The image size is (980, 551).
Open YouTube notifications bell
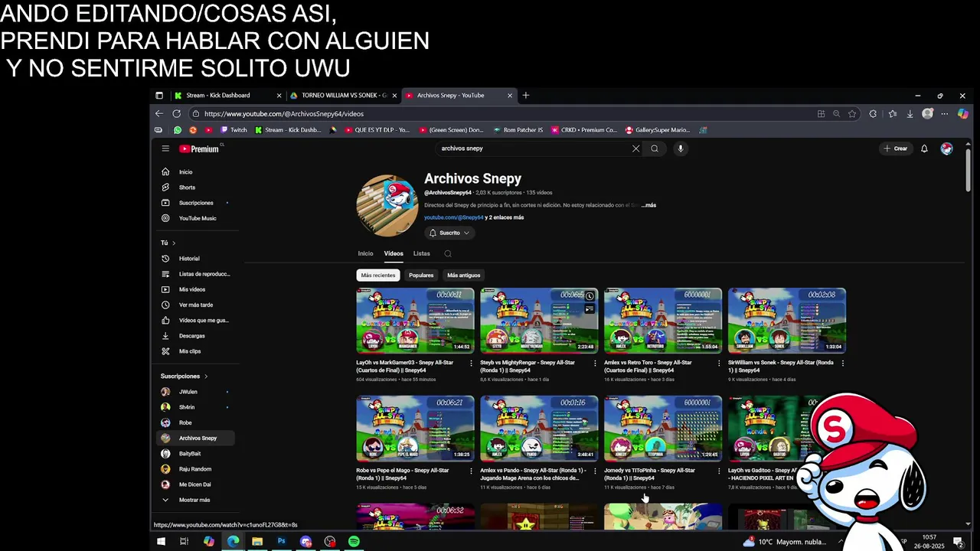[x=924, y=148]
